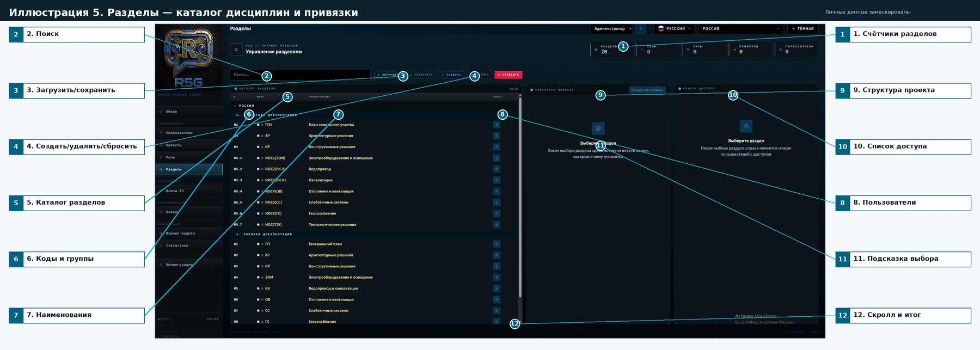Open the Администратор role dropdown
The height and width of the screenshot is (350, 980).
click(x=612, y=29)
